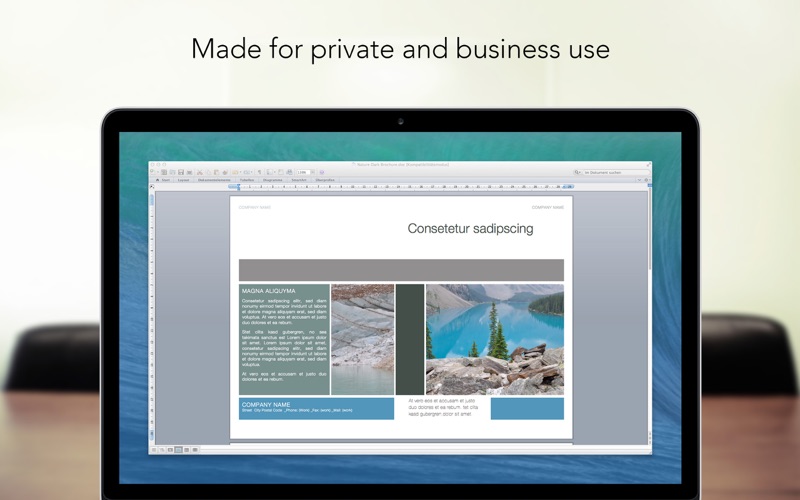The image size is (800, 500).
Task: Click the zoom percentage field
Action: (x=304, y=172)
